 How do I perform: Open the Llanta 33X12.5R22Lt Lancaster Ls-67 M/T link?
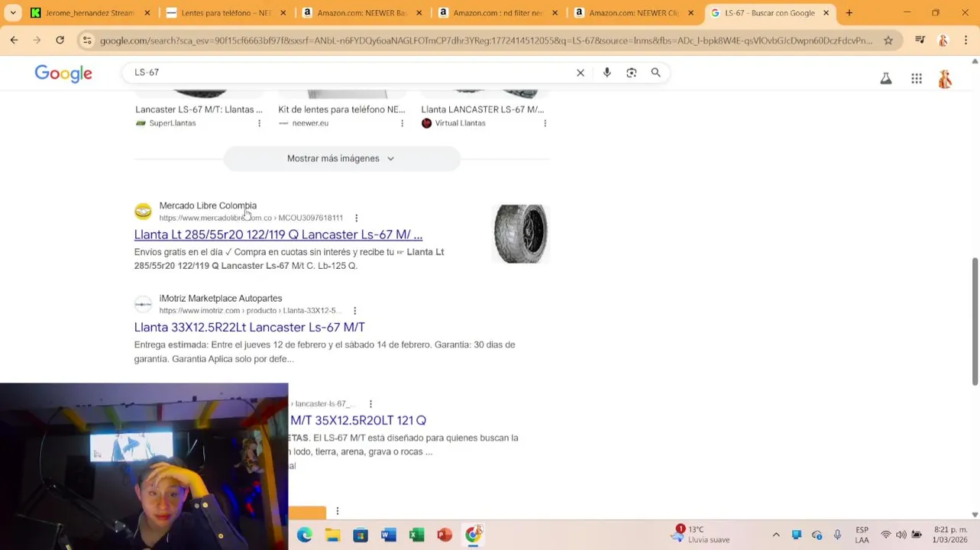pyautogui.click(x=249, y=327)
